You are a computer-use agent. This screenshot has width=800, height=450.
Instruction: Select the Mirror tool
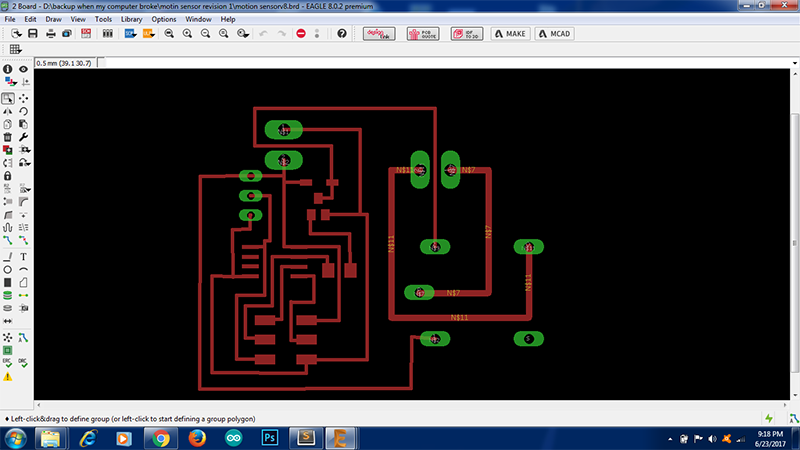pyautogui.click(x=8, y=111)
